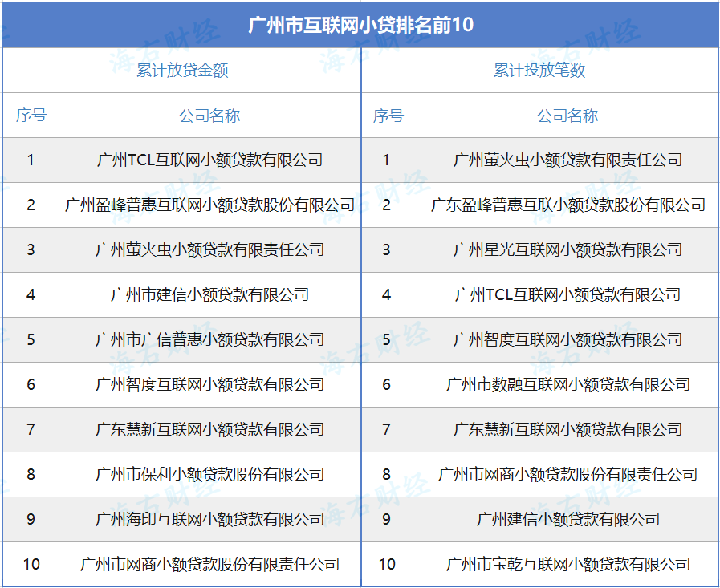Select the 累计投放笔数 column group header

coord(539,71)
